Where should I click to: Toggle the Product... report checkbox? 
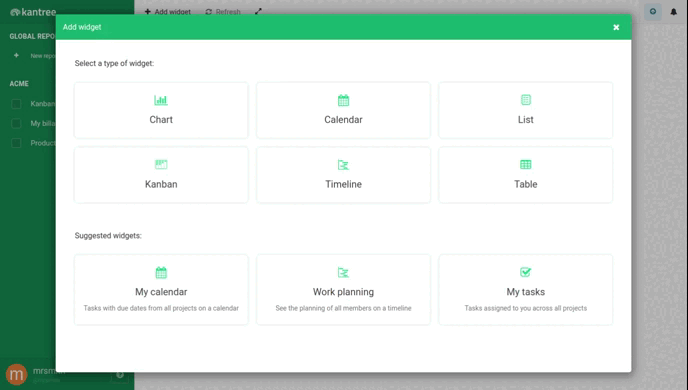click(16, 143)
